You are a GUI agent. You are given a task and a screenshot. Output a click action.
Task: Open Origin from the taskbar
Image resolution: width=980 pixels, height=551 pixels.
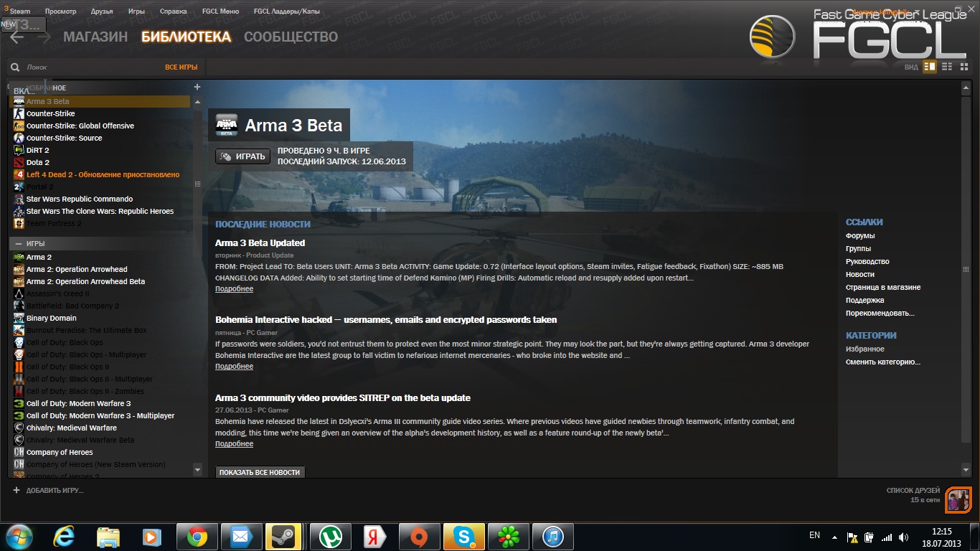click(x=419, y=537)
